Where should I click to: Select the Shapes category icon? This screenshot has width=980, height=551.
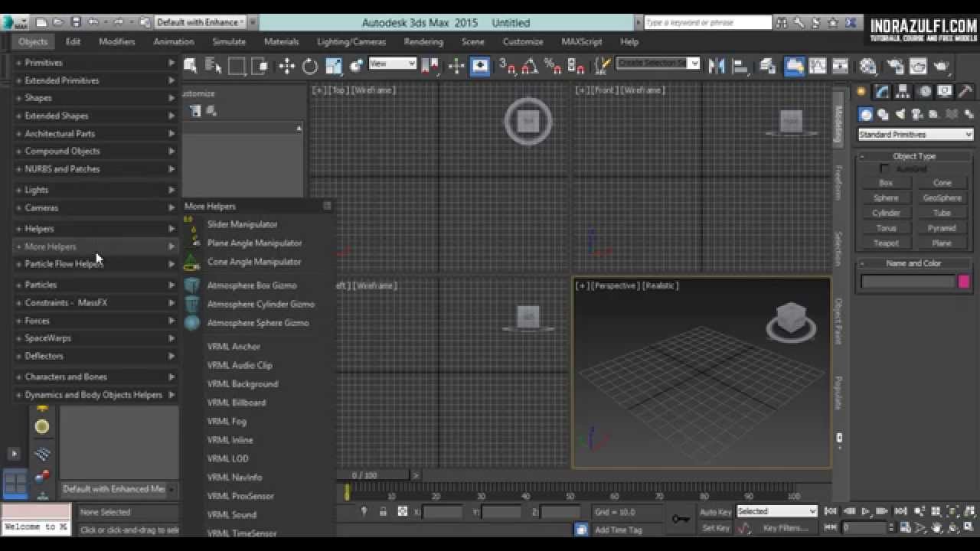(x=883, y=115)
